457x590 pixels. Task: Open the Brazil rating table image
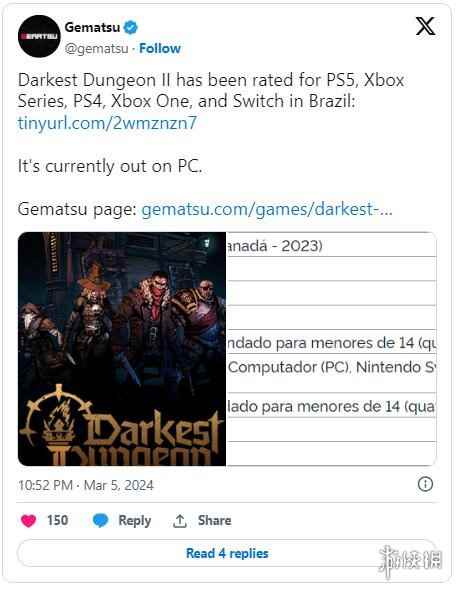tap(331, 349)
